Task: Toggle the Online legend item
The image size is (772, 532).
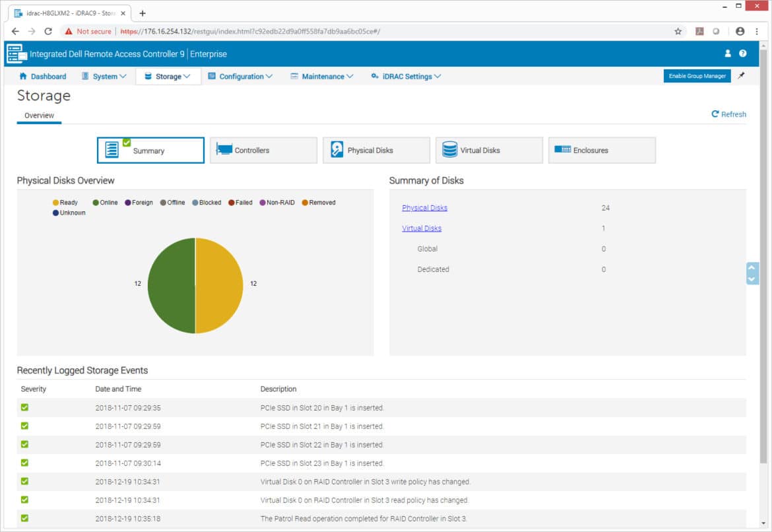Action: coord(106,203)
